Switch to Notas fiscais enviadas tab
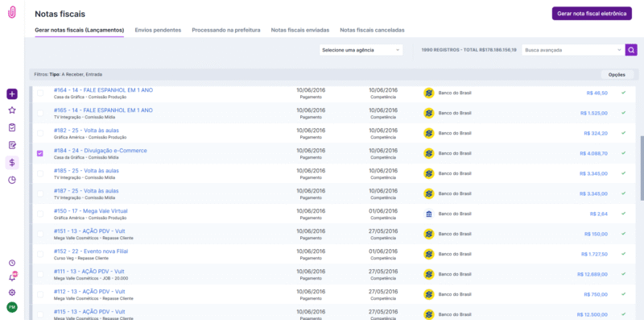 click(x=299, y=30)
